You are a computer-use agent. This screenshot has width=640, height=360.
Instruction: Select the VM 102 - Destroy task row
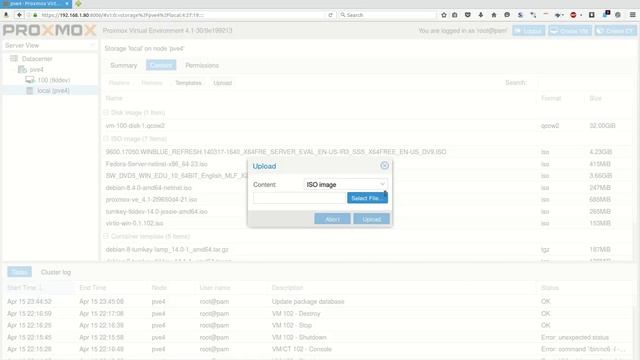tap(318, 313)
